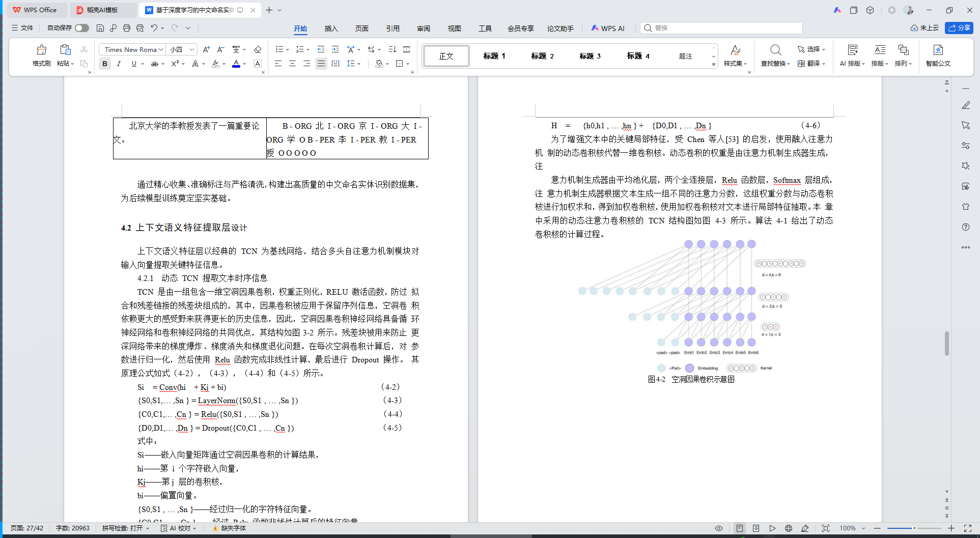Viewport: 980px width, 538px height.
Task: Expand the line spacing dropdown arrow
Action: point(359,64)
